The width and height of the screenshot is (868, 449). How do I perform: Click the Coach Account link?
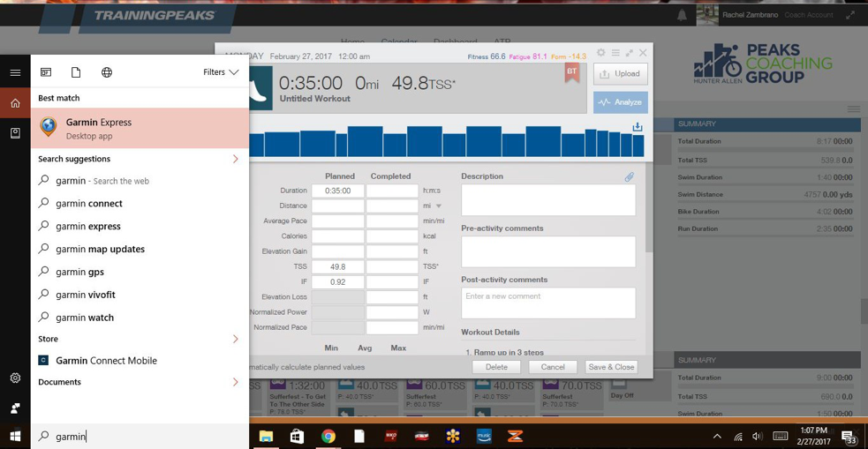(808, 15)
